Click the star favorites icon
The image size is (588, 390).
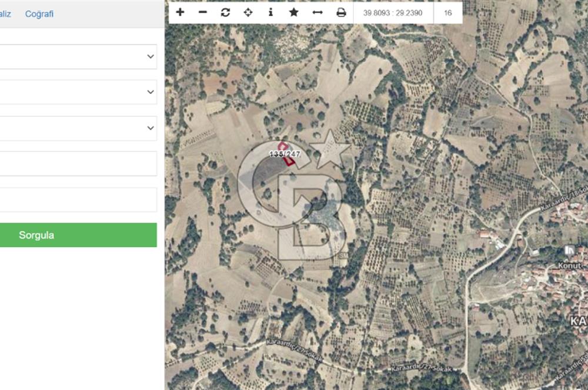tap(294, 12)
